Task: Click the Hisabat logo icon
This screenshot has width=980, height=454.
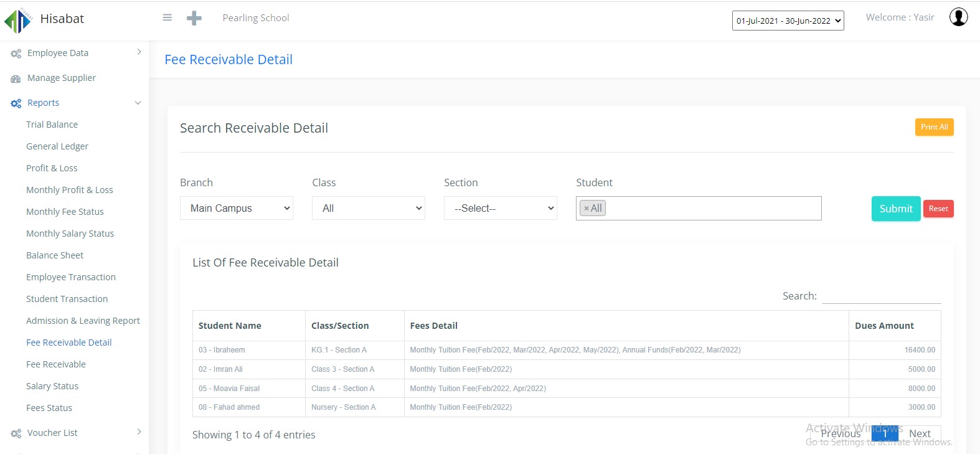Action: [x=18, y=20]
